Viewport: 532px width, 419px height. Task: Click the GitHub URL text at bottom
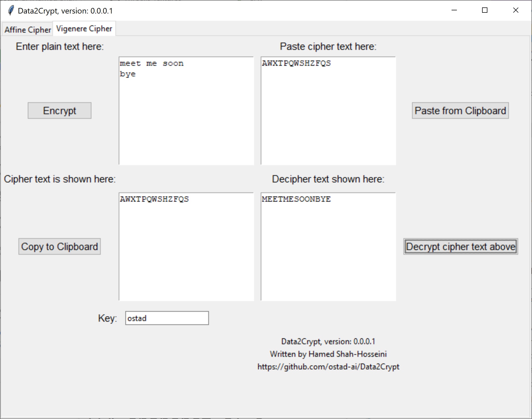pos(328,367)
